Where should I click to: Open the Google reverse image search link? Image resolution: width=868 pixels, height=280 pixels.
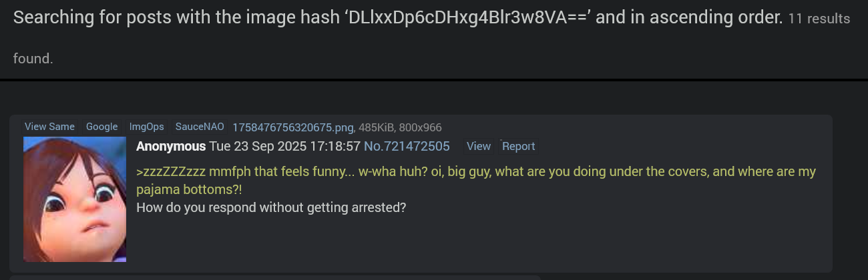(x=101, y=127)
